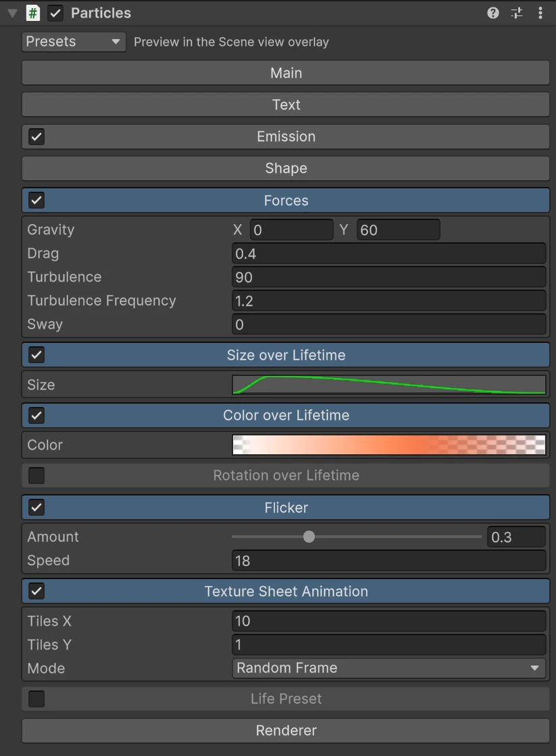
Task: Uncheck the Flicker module checkbox
Action: (x=36, y=507)
